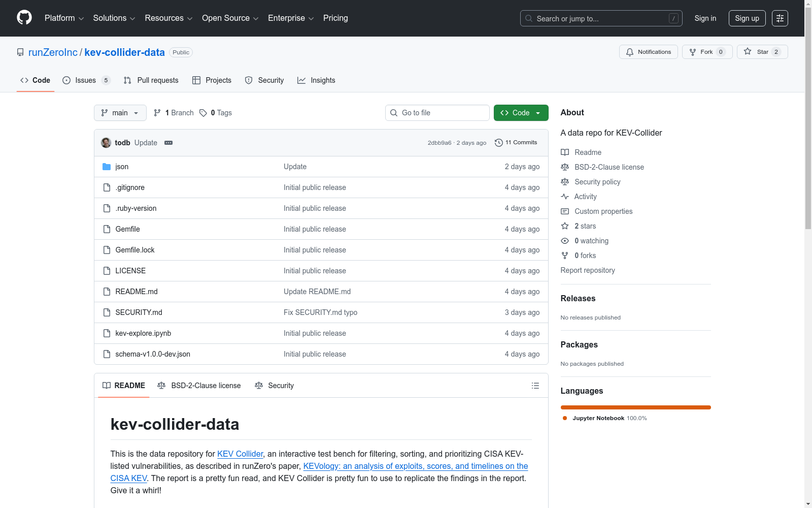
Task: Click the Jupyter Notebook language bar
Action: (x=636, y=407)
